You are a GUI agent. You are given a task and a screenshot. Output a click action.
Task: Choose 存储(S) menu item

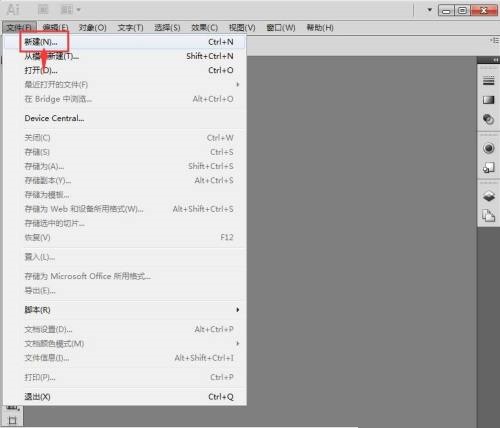coord(125,152)
